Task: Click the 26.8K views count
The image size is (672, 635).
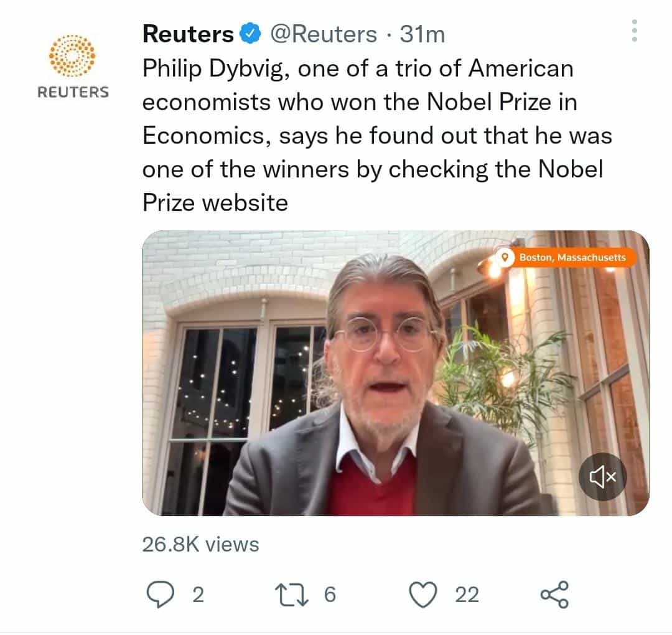Action: [x=200, y=545]
